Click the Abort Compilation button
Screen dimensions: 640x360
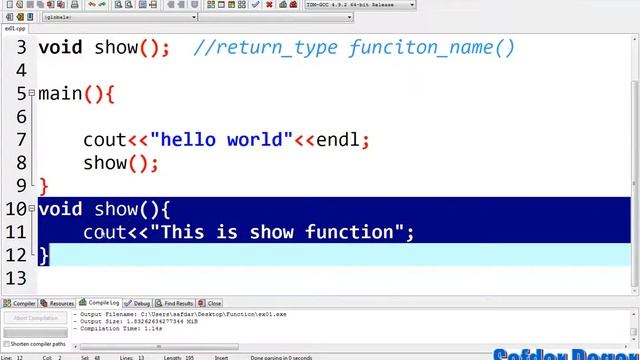(36, 318)
